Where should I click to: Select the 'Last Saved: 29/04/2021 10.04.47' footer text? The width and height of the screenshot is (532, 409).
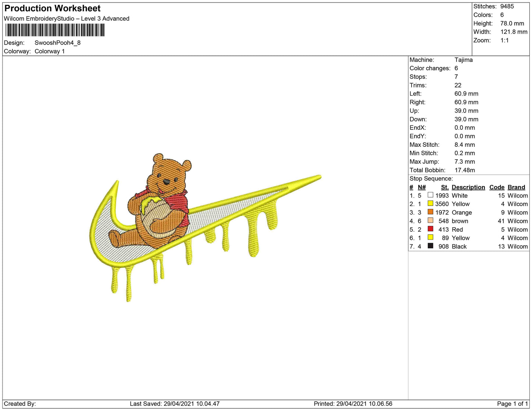[x=175, y=404]
